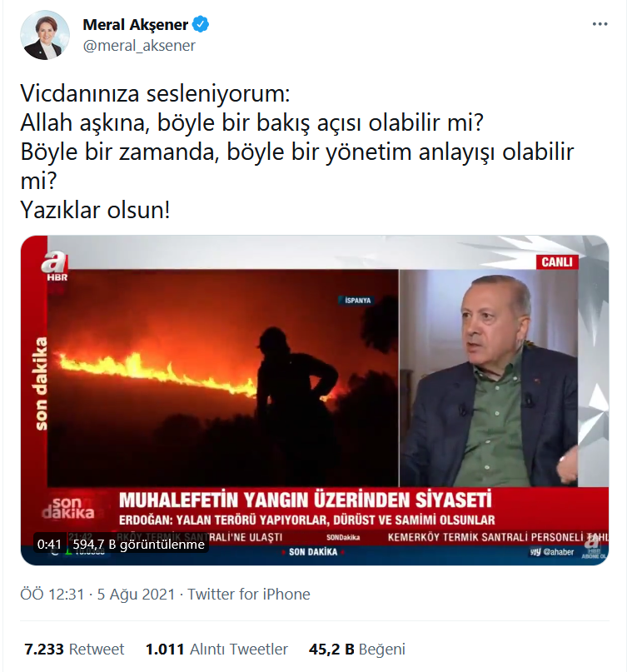Screen dimensions: 627x672
Task: Open the tweet timestamp ÖÖ 12:31
Action: (52, 595)
